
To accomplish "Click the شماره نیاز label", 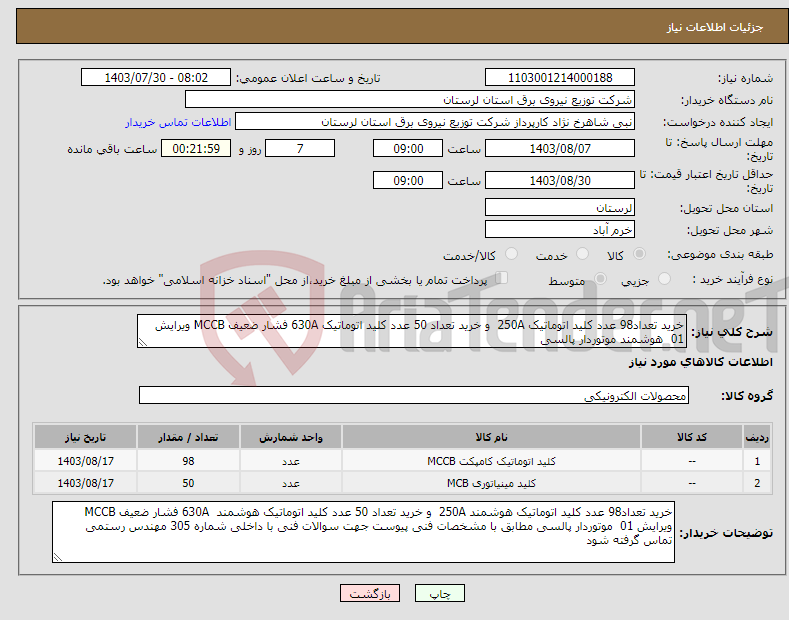I will (745, 78).
